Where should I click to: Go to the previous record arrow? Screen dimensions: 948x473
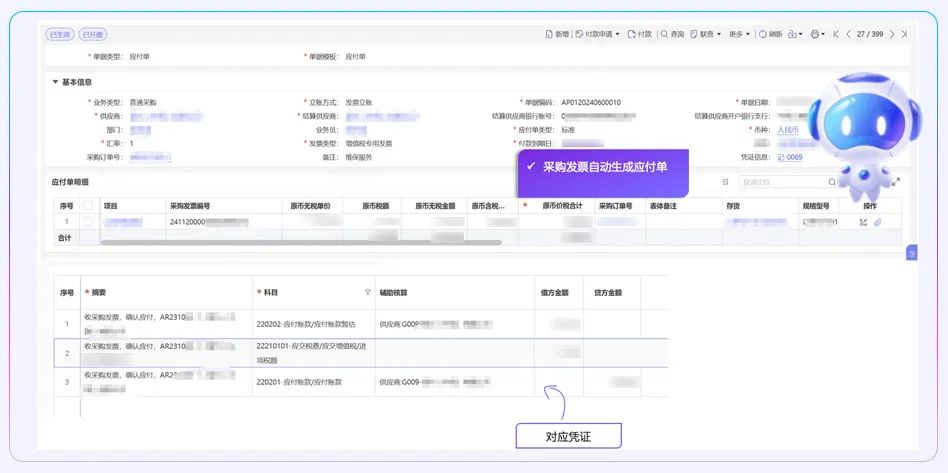click(848, 34)
